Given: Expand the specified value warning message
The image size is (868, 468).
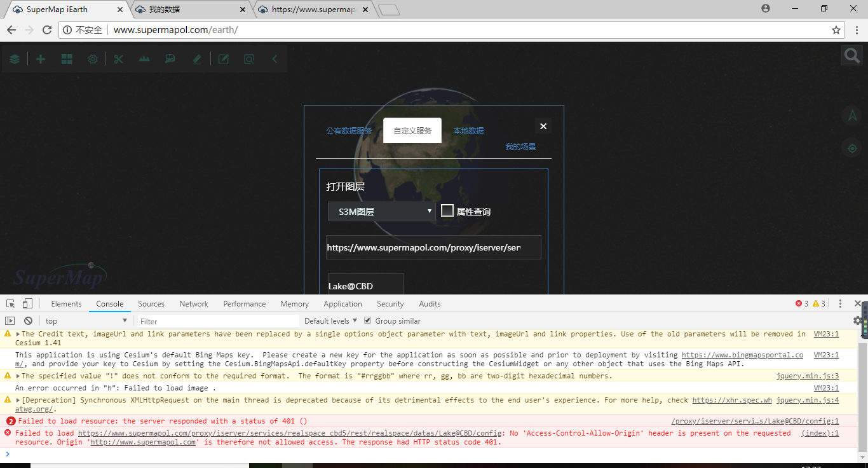Looking at the screenshot, I should [18, 376].
